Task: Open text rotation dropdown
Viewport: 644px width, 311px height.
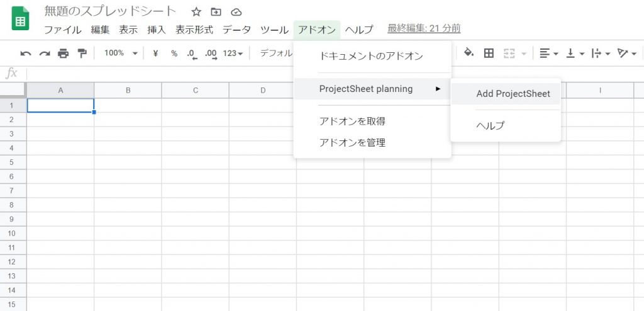Action: tap(627, 54)
